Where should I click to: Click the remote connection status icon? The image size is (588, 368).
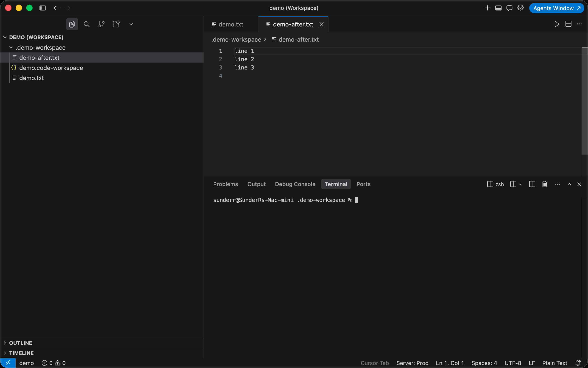(x=8, y=363)
